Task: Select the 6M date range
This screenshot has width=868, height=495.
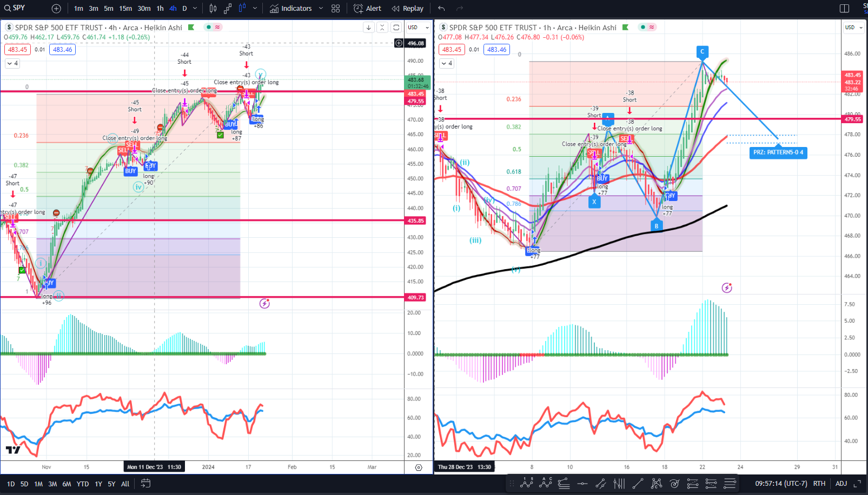Action: click(x=67, y=484)
